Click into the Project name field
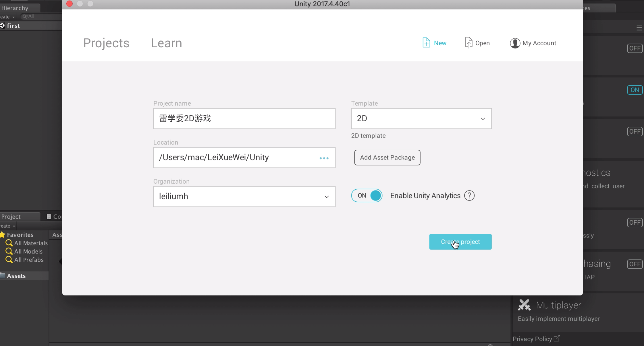644x346 pixels. tap(244, 118)
